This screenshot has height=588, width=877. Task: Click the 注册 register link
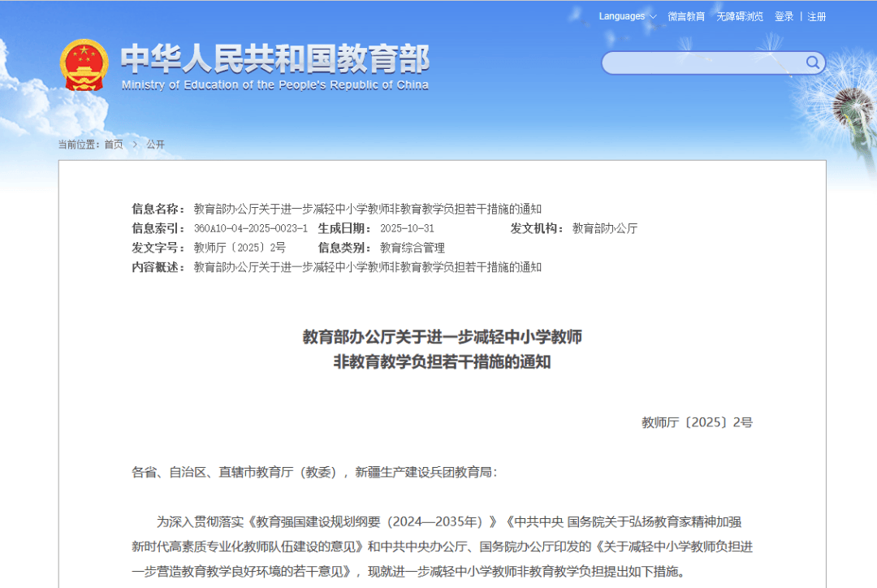pos(817,16)
